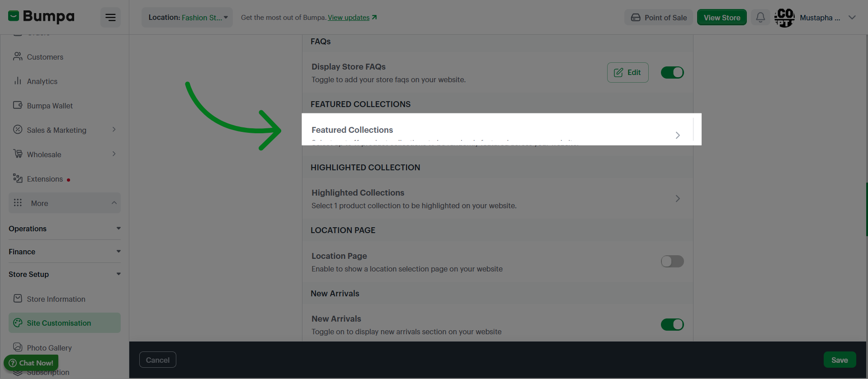Click the Photo Gallery icon
This screenshot has height=379, width=868.
point(18,347)
